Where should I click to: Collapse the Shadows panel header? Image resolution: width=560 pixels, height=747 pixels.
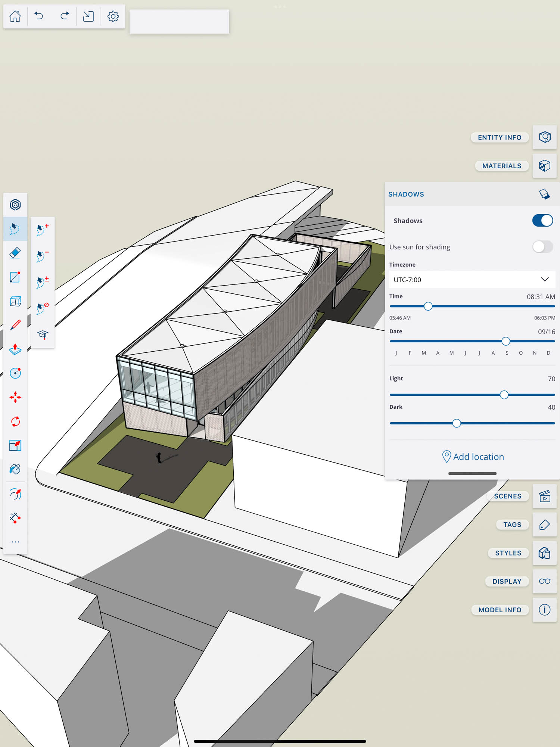pos(472,194)
